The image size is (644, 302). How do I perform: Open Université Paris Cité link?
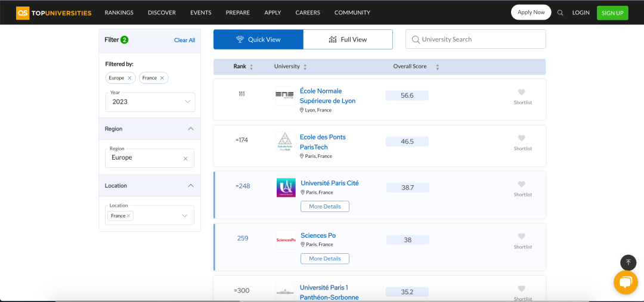point(329,183)
